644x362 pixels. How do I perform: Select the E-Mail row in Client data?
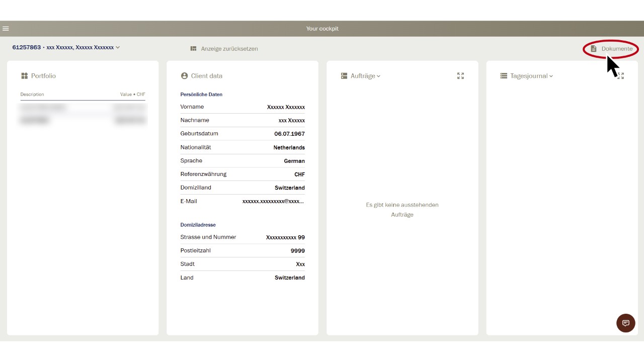point(243,201)
